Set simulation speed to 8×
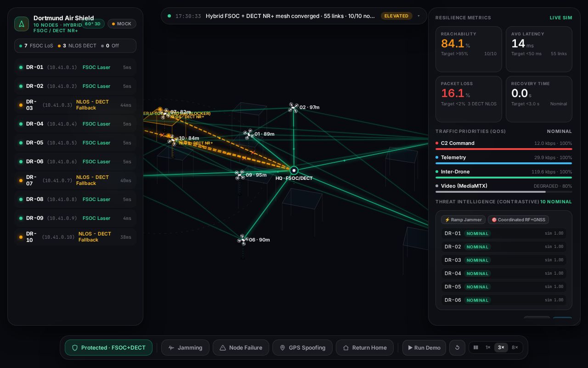 (515, 348)
